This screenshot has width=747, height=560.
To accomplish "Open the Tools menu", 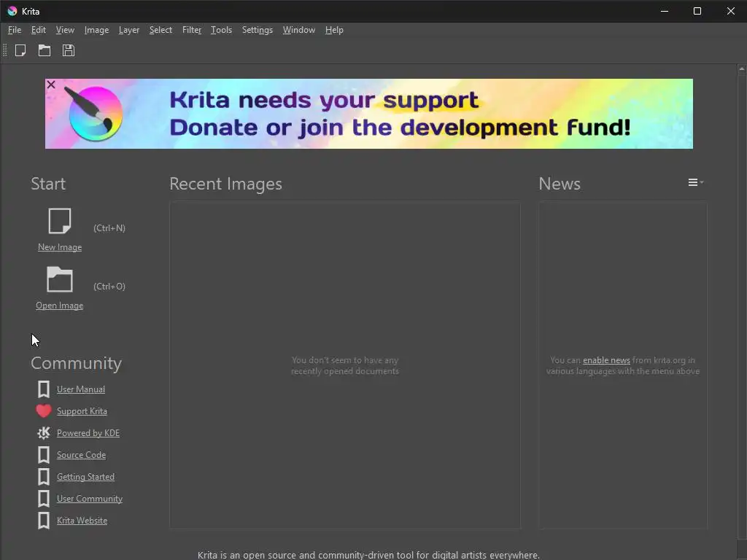I will tap(221, 30).
